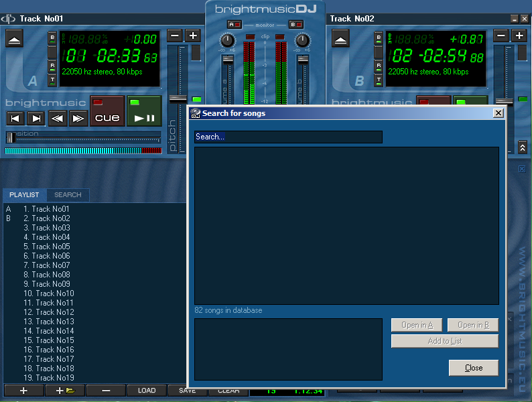Eject track from deck A
Screen dimensions: 532x402
[x=14, y=38]
